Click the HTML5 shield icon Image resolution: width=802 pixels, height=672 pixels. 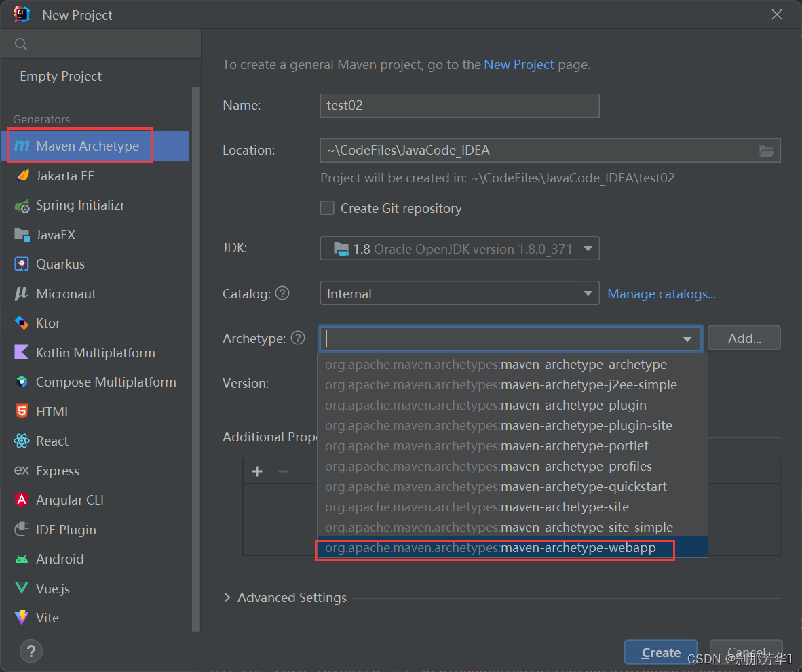click(x=22, y=412)
